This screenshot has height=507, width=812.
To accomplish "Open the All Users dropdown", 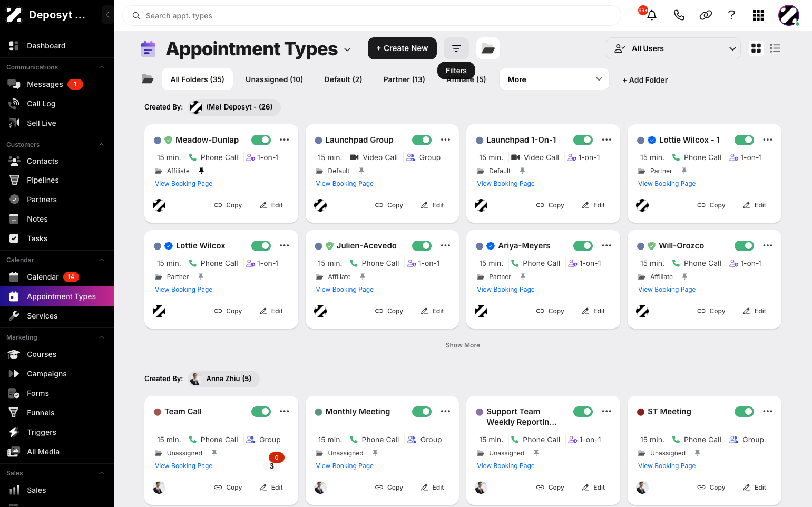I will (x=673, y=48).
